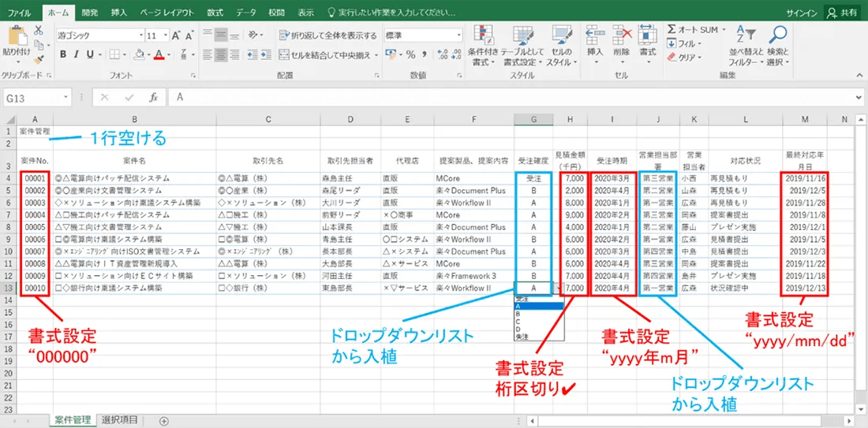Expand the Name Box G13 dropdown
This screenshot has width=868, height=428.
point(66,97)
